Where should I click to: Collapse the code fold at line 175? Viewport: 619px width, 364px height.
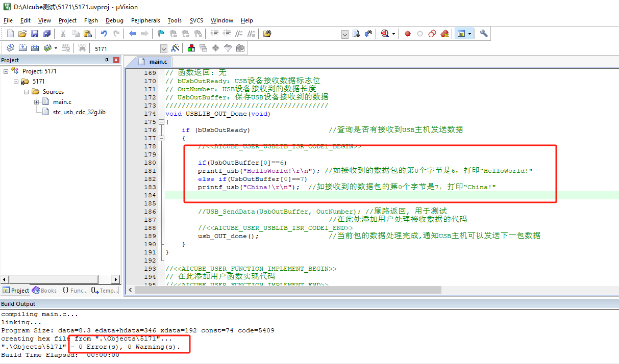tap(162, 122)
